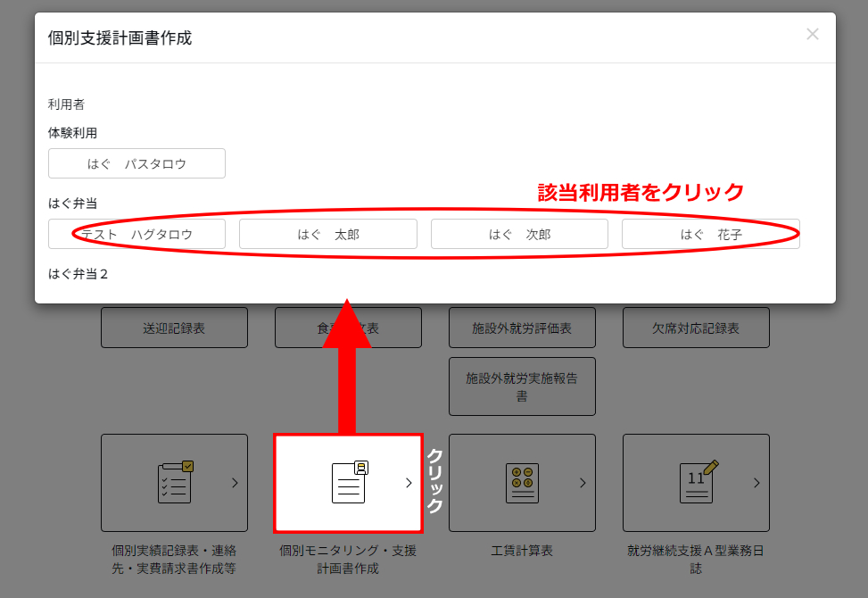Close the 個別支援計画書作成 dialog
This screenshot has height=598, width=868.
click(812, 35)
